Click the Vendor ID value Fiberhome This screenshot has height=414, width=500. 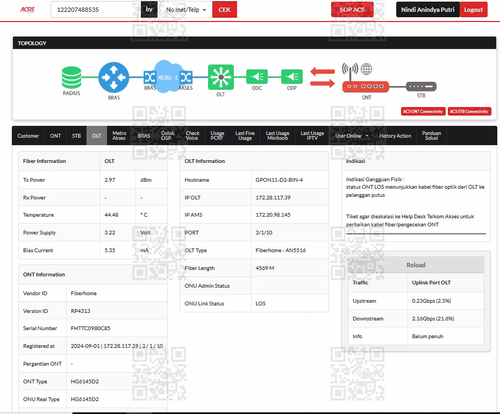[x=84, y=293]
